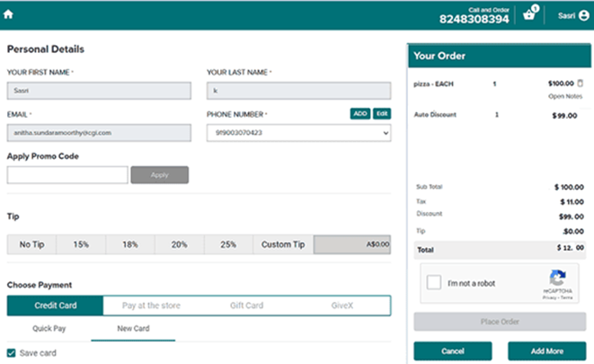Select the GiveX payment option
The width and height of the screenshot is (594, 364).
[342, 306]
